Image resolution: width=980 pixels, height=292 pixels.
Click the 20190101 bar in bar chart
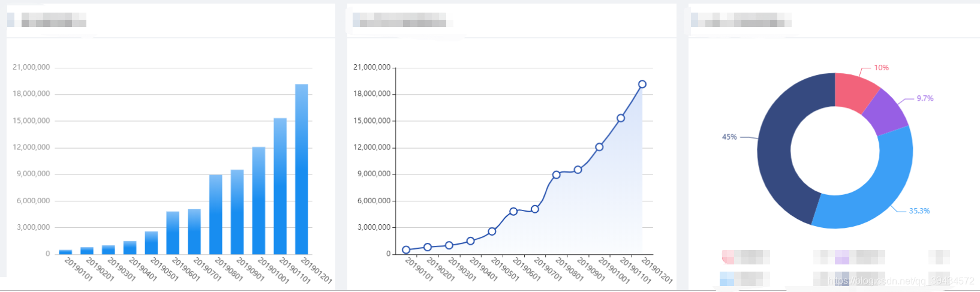click(65, 252)
